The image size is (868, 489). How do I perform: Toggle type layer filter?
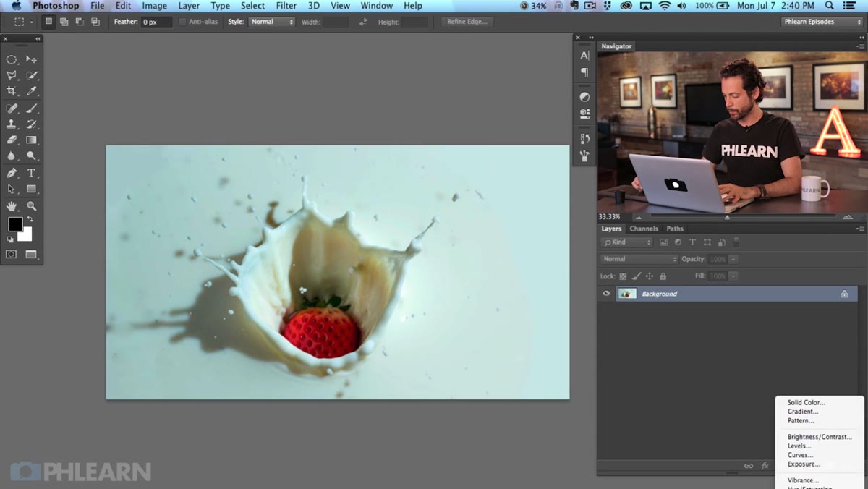(692, 242)
